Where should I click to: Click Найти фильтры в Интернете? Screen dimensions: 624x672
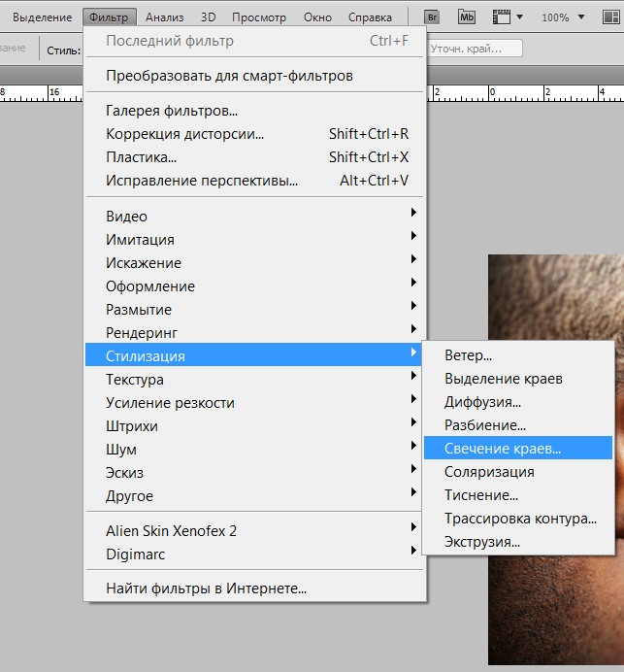click(255, 588)
